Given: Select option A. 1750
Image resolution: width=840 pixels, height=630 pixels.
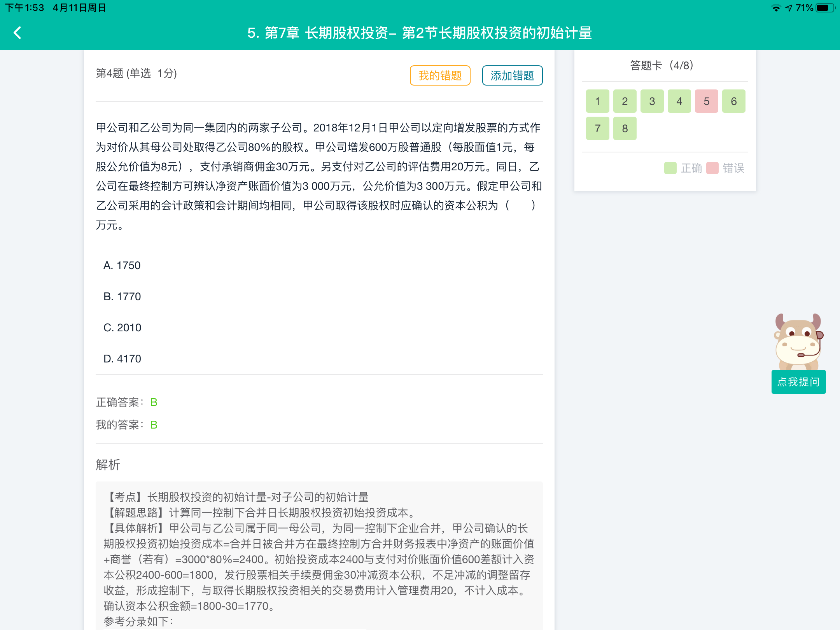Looking at the screenshot, I should [x=122, y=265].
